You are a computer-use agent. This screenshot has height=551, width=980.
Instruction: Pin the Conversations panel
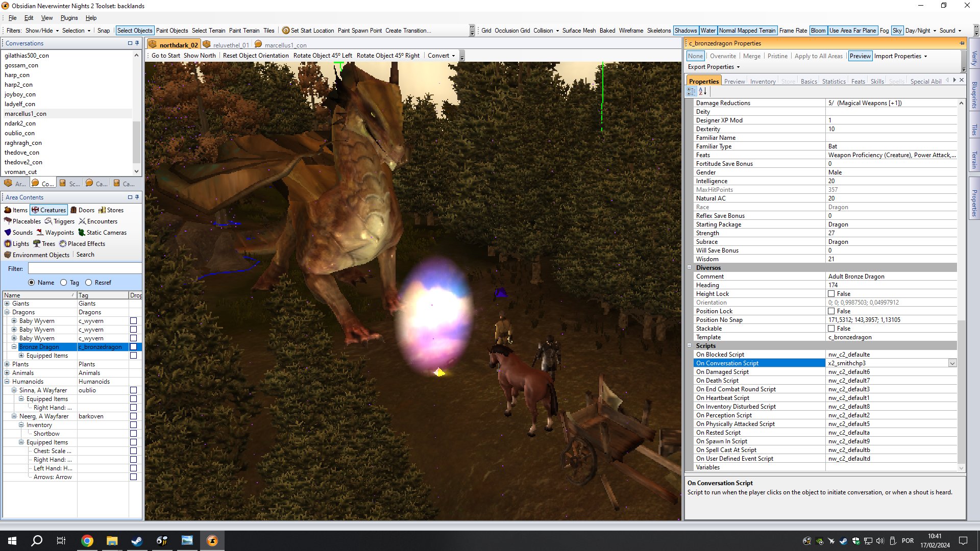[137, 43]
